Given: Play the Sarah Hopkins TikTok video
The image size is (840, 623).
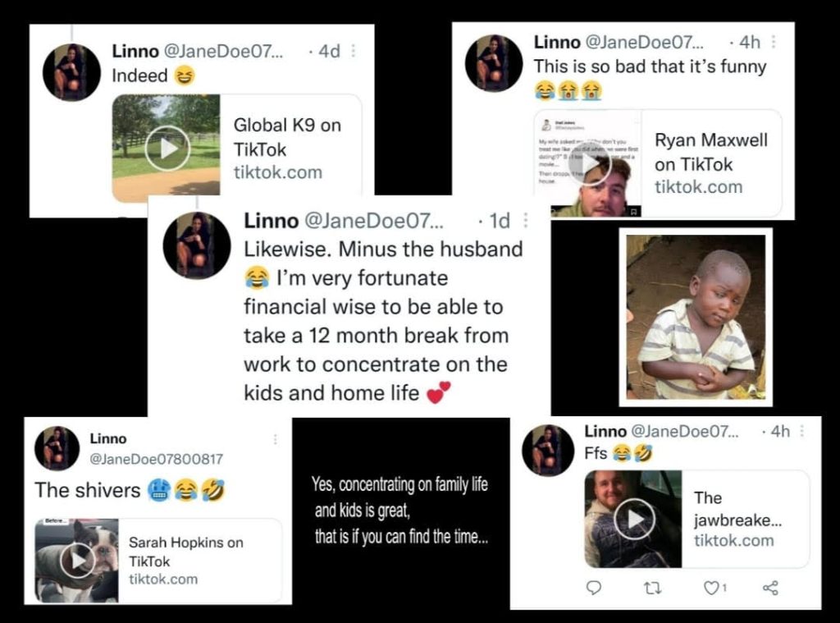Looking at the screenshot, I should point(78,560).
